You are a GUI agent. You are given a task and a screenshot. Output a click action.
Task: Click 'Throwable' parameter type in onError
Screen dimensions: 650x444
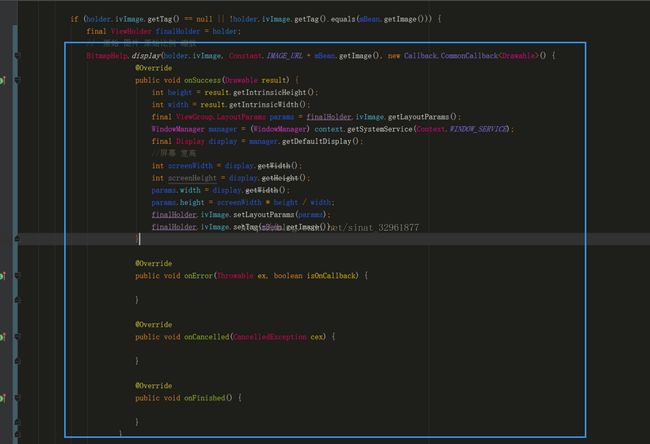coord(235,276)
